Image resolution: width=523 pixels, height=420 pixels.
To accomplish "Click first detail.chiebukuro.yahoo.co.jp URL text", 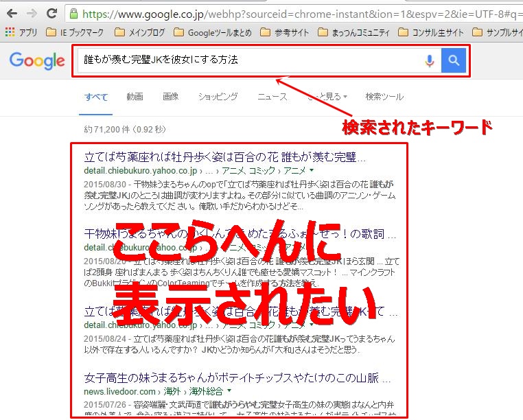I will (x=141, y=171).
